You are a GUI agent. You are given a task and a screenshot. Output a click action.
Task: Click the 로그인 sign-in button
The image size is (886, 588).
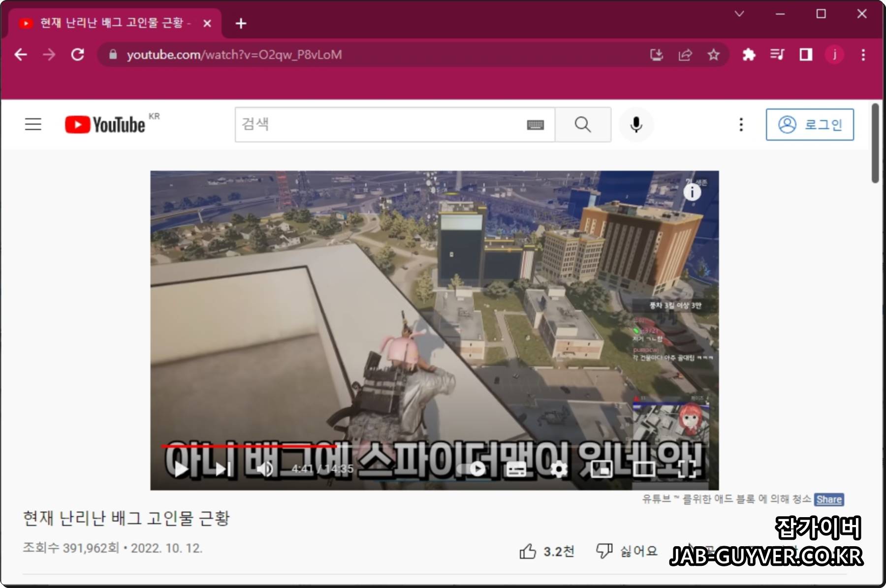810,124
